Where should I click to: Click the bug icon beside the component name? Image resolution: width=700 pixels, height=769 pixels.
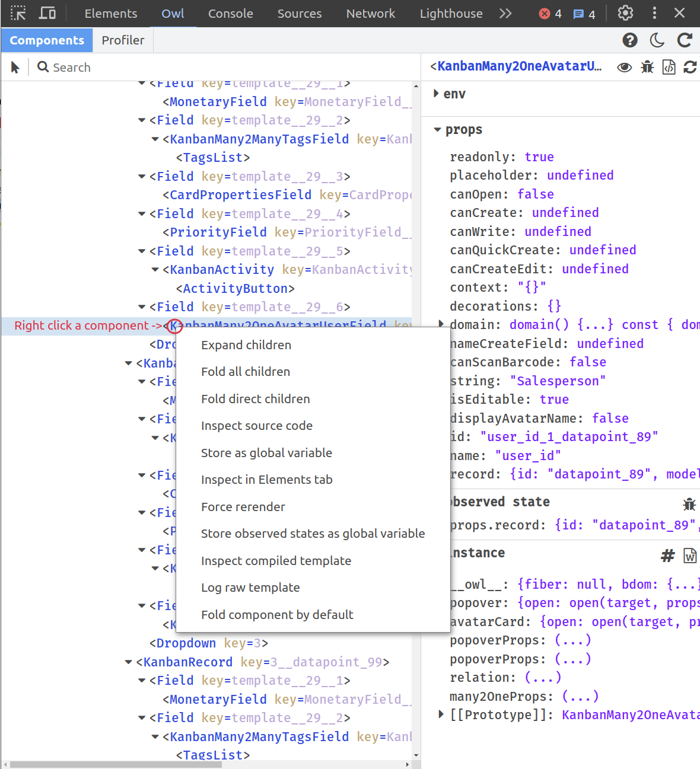(647, 67)
